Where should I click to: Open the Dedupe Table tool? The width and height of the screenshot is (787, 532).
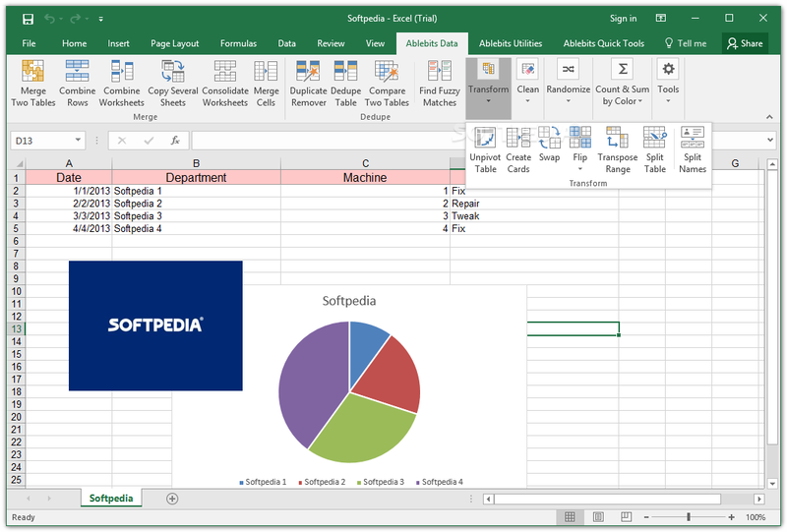[x=346, y=83]
